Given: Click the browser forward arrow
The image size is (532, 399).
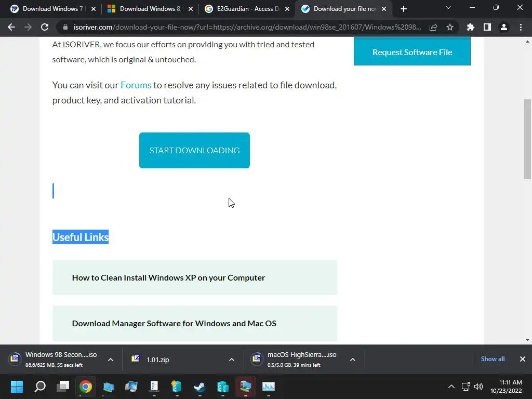Looking at the screenshot, I should point(28,27).
